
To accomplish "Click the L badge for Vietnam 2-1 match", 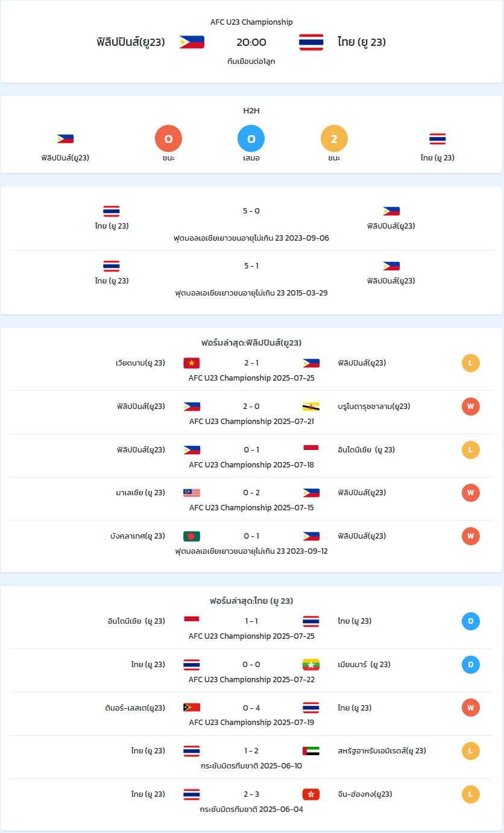I will (x=471, y=363).
